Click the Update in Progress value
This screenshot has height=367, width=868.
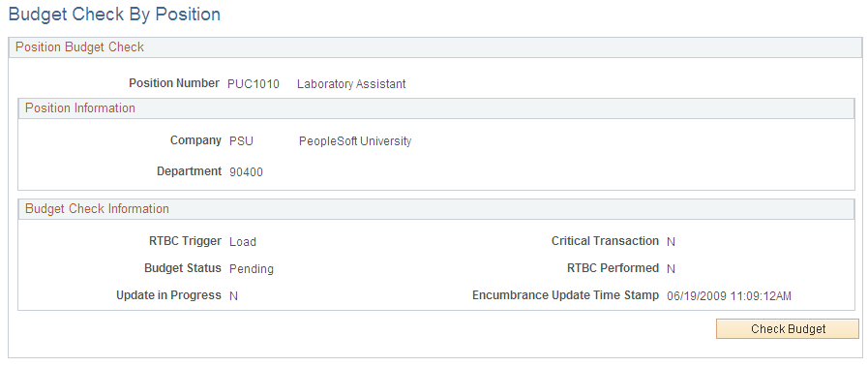point(233,296)
